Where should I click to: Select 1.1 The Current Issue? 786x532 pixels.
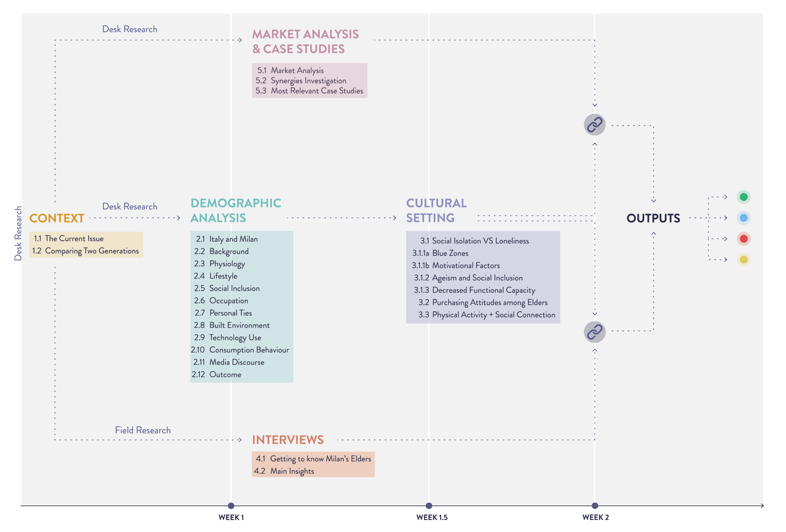69,238
